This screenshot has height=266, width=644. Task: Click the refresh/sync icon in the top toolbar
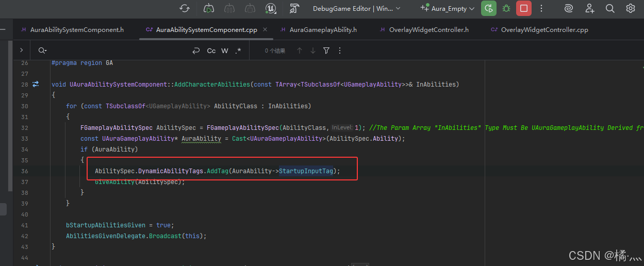(185, 8)
